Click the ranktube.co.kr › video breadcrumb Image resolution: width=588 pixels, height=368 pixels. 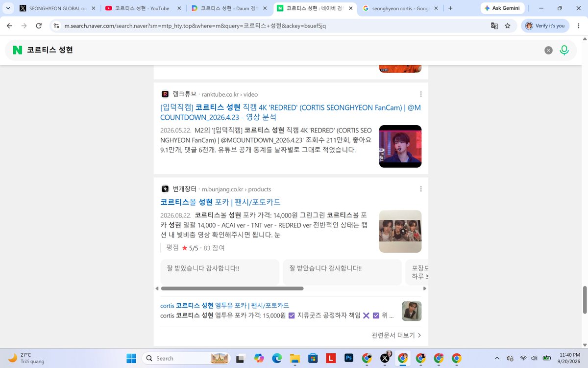(x=230, y=94)
